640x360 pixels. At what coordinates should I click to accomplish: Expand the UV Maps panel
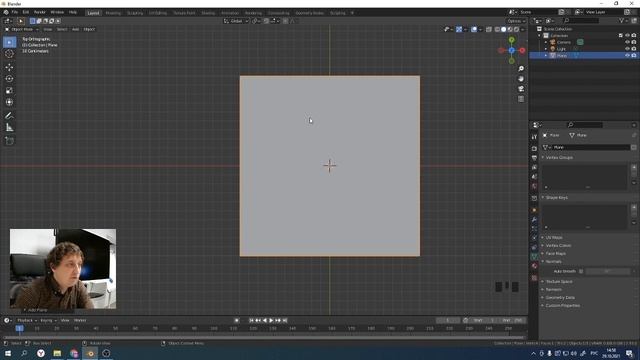[x=554, y=238]
